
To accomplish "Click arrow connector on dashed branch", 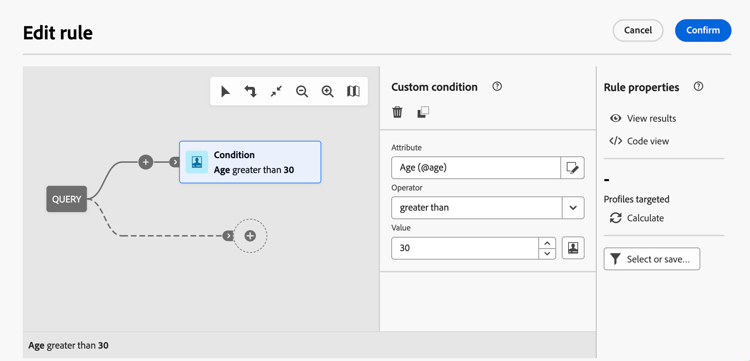I will pos(228,236).
